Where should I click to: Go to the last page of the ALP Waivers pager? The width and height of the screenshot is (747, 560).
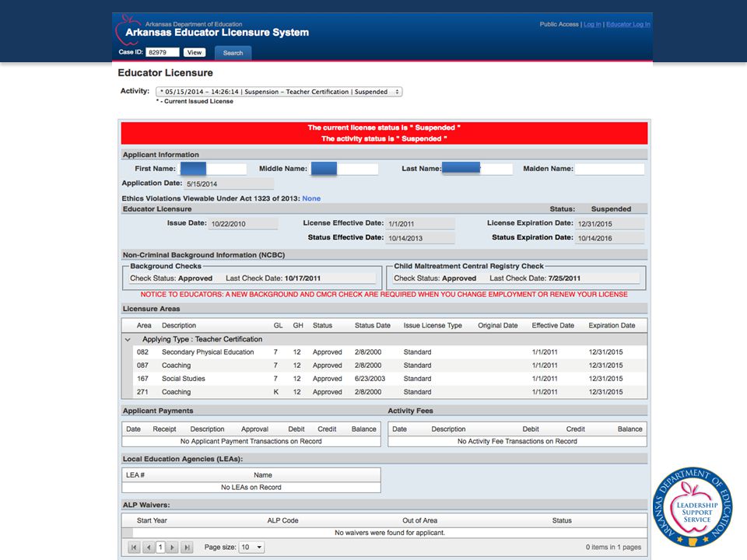[x=188, y=547]
